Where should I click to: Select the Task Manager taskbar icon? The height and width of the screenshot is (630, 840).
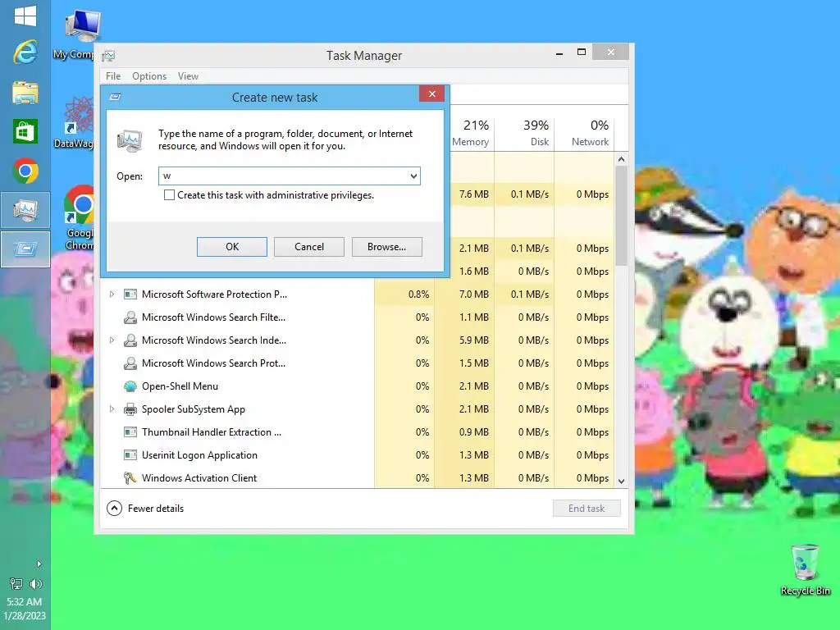click(x=25, y=211)
